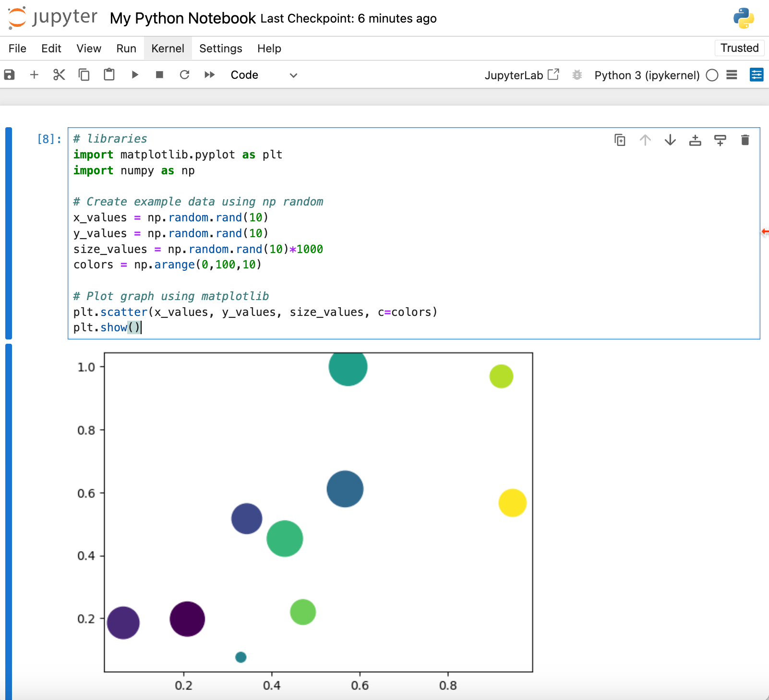Open notebook in JupyterLab
Viewport: 769px width, 700px height.
click(522, 75)
